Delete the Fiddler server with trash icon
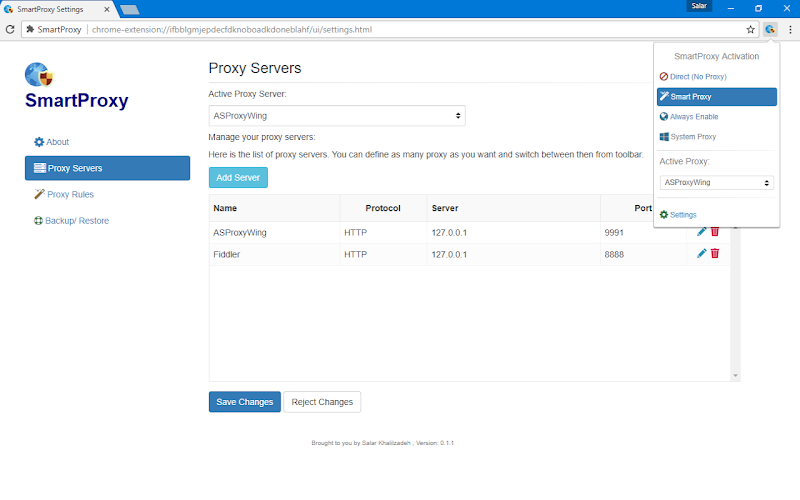This screenshot has width=800, height=500. pyautogui.click(x=715, y=254)
